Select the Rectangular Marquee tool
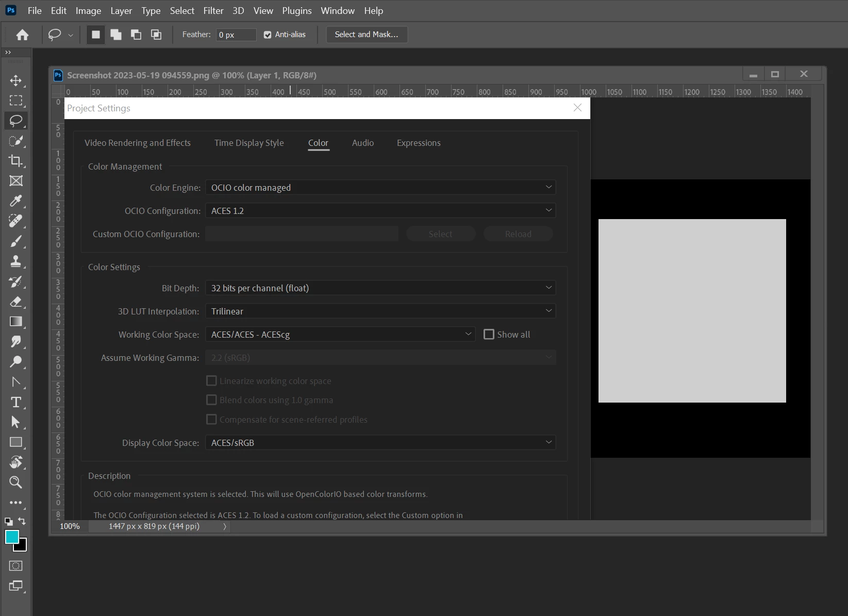Screen dimensions: 848x616 tap(16, 101)
